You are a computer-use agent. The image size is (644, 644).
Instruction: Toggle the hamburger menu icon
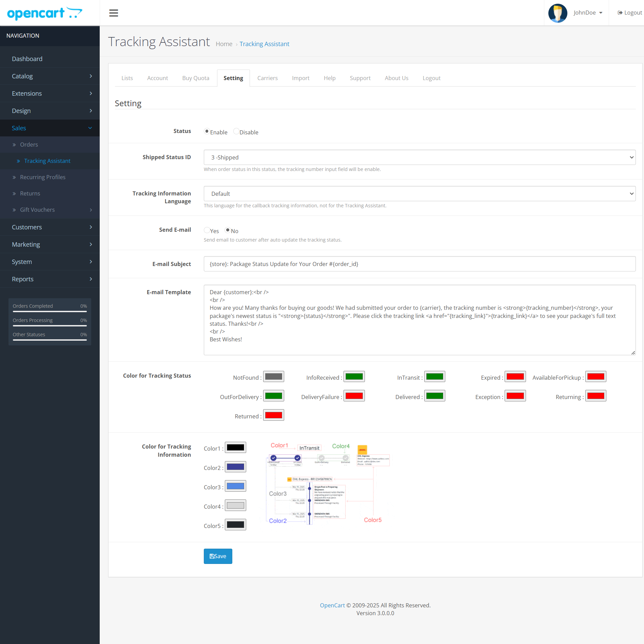click(114, 13)
